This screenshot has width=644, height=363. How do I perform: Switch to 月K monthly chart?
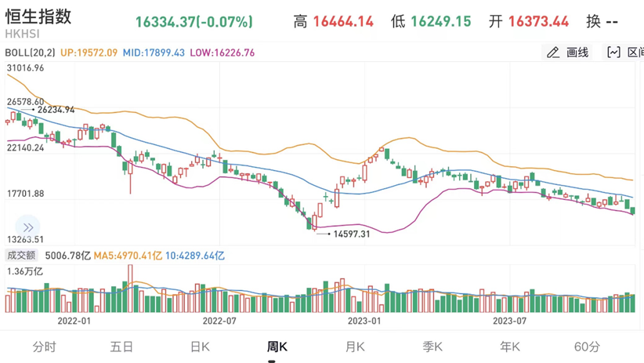[x=355, y=347]
